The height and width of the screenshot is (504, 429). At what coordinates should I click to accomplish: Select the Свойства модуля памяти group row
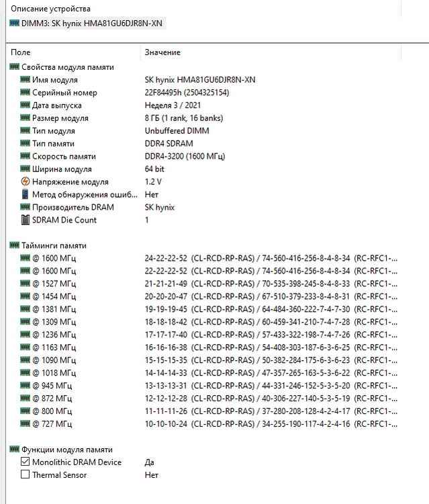pyautogui.click(x=68, y=67)
